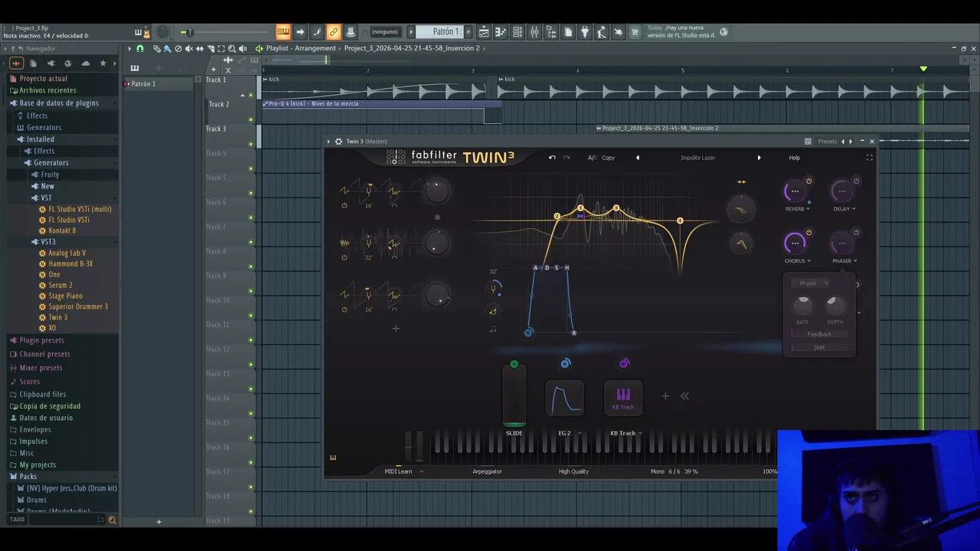This screenshot has height=551, width=980.
Task: Open Proyecto actual in browser
Action: (x=43, y=78)
